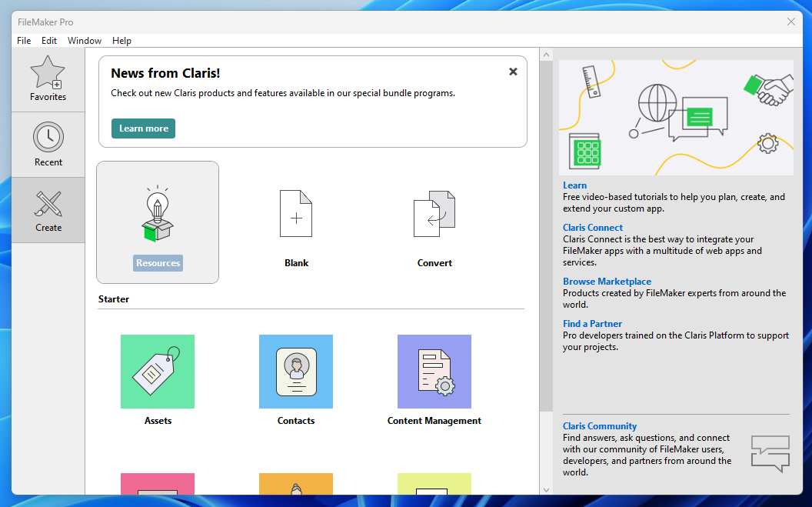Click the Convert documents icon
812x507 pixels.
click(x=434, y=213)
